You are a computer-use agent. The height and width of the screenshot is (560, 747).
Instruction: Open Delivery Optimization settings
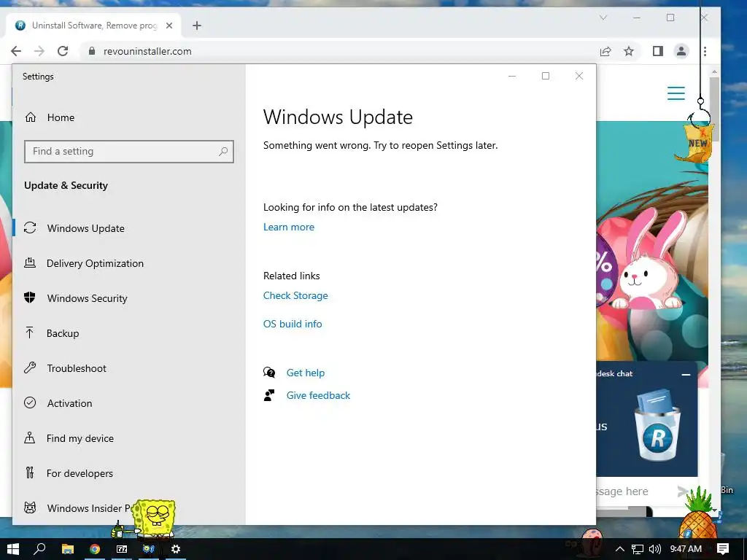pos(95,263)
